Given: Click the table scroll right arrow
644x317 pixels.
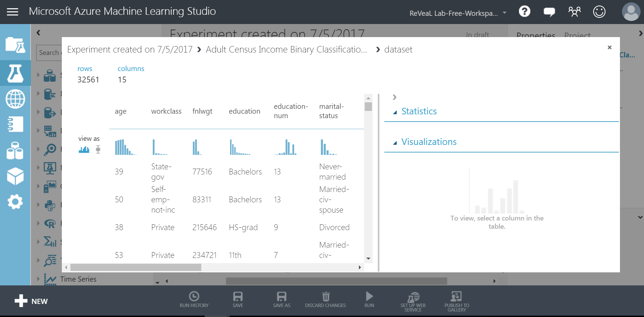Looking at the screenshot, I should (360, 267).
